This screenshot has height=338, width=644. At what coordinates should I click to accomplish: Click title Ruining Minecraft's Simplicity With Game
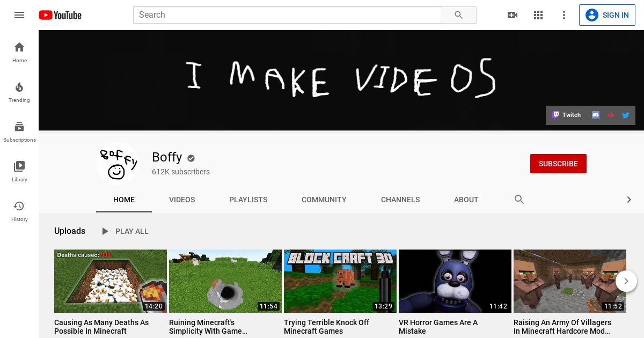208,327
